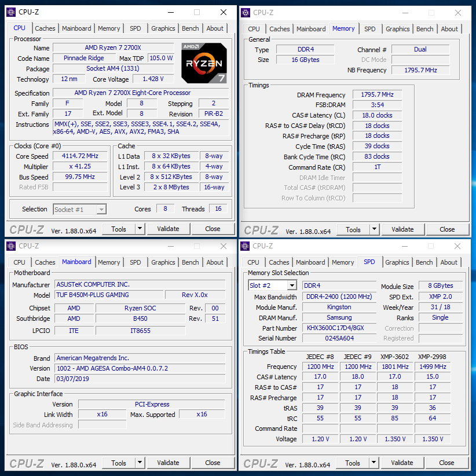Close the Mainboard CPU-Z window via X

tap(224, 246)
